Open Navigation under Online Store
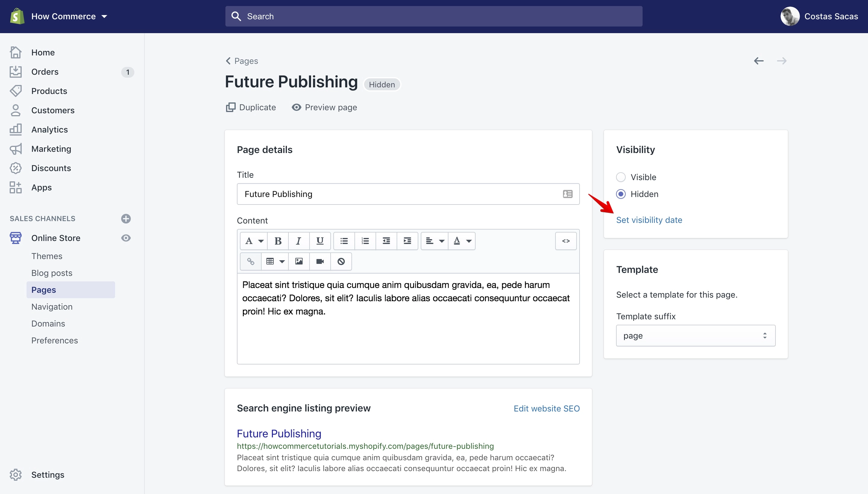Screen dimensions: 868x494 tap(52, 306)
